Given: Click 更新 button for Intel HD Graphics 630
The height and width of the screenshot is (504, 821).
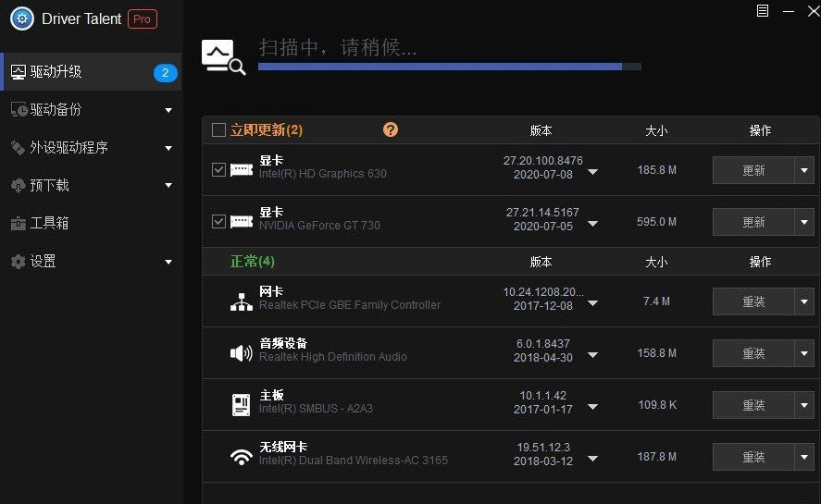Looking at the screenshot, I should pyautogui.click(x=753, y=170).
